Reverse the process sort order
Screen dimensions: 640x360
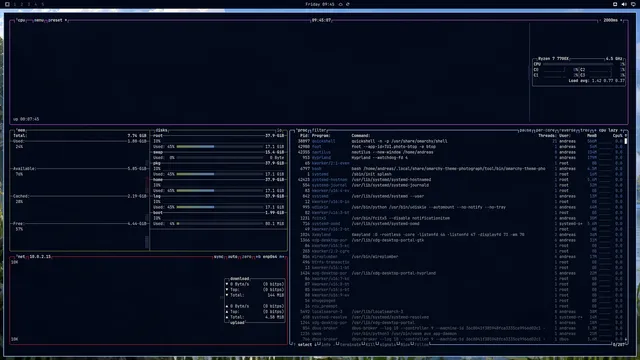567,130
